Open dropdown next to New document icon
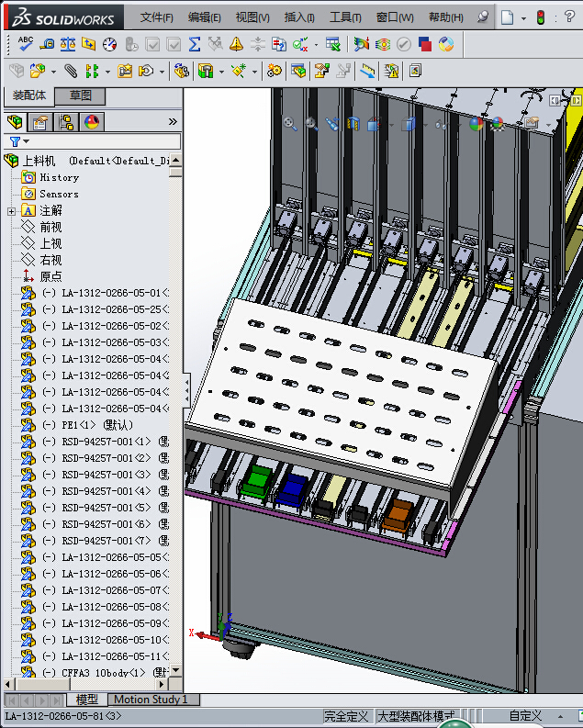This screenshot has width=583, height=728. tap(523, 18)
